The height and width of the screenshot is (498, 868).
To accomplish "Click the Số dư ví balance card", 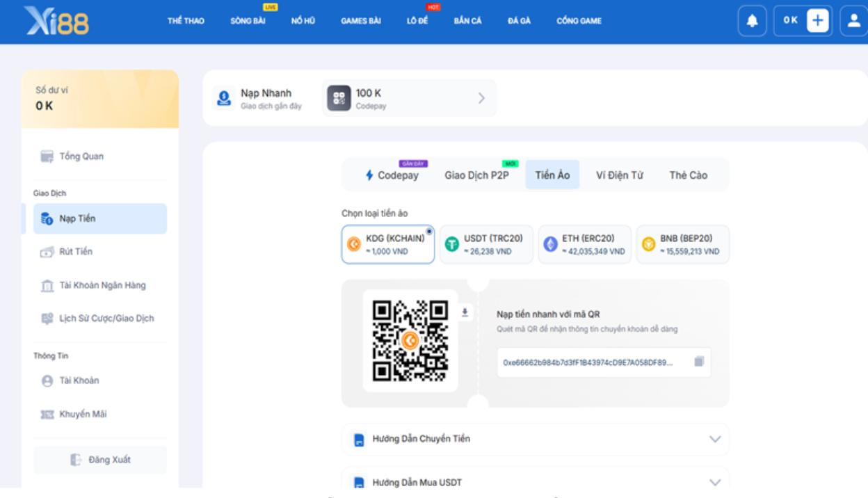I will pyautogui.click(x=100, y=98).
